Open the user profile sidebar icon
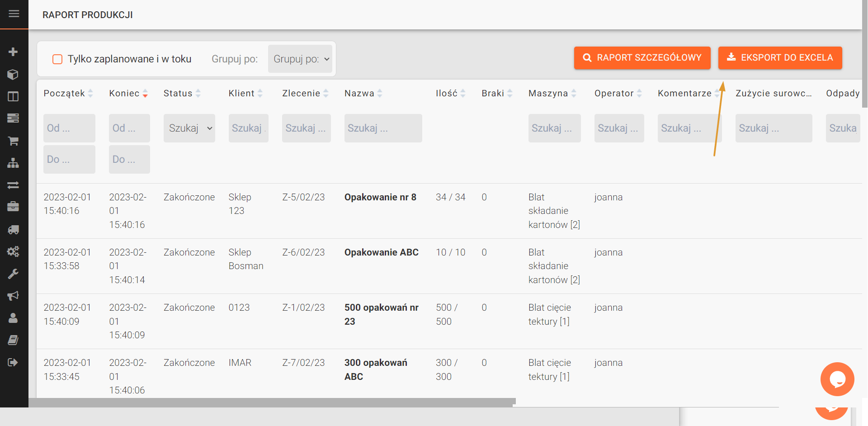 (13, 318)
